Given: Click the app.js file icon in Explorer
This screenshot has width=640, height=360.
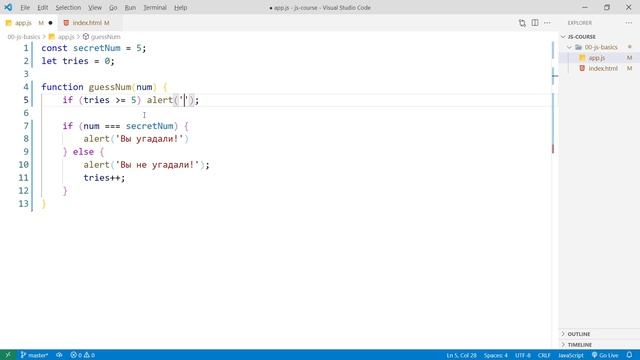Looking at the screenshot, I should [x=582, y=58].
